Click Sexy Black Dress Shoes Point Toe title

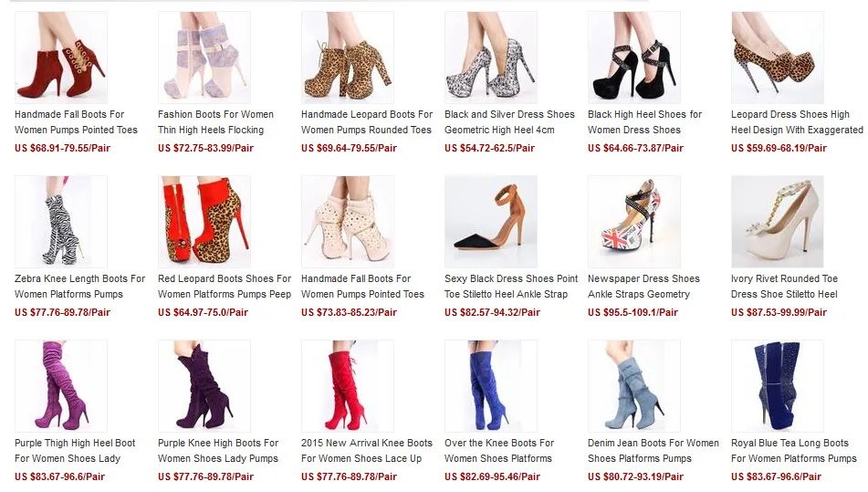click(x=511, y=286)
